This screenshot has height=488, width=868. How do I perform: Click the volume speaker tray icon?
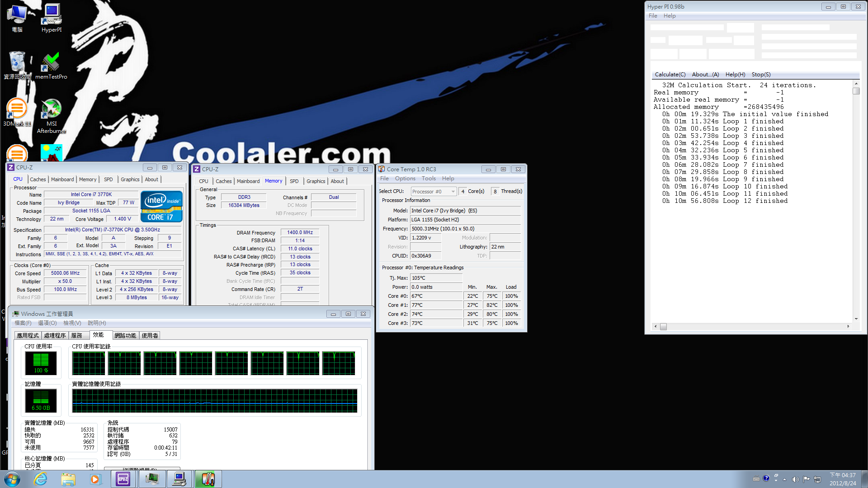coord(795,479)
